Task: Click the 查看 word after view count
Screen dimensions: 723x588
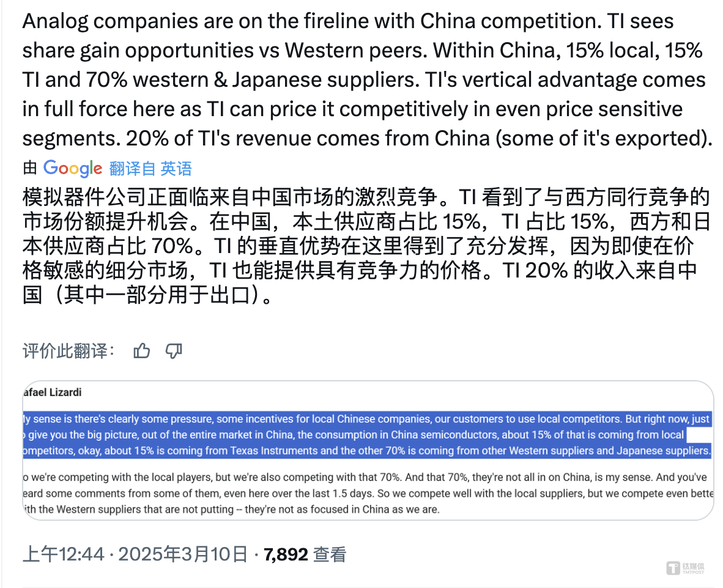Action: point(330,554)
